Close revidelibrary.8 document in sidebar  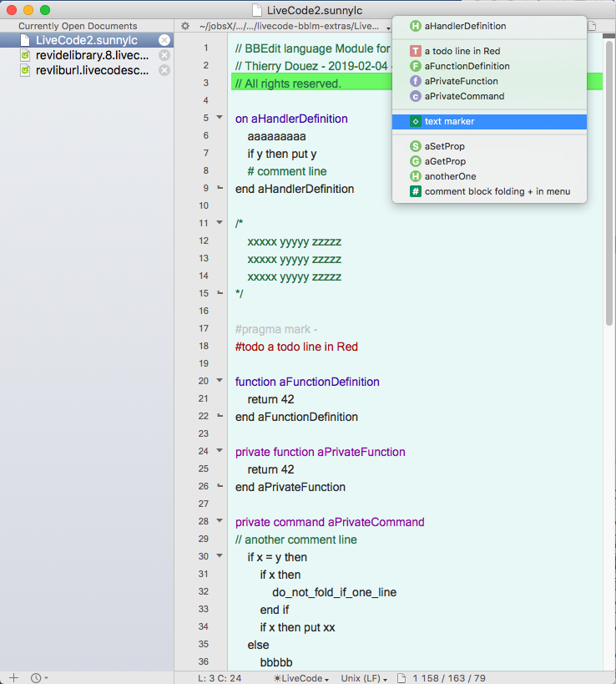[x=164, y=55]
